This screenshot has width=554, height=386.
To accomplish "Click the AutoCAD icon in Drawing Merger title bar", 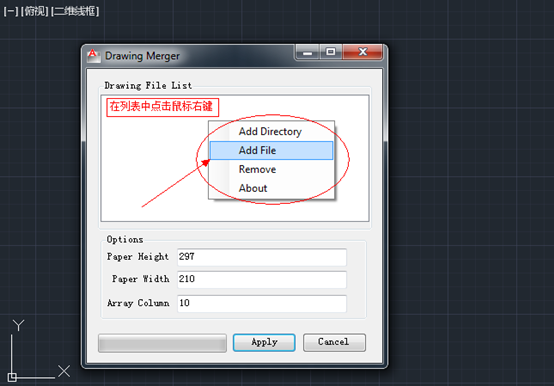I will pos(94,56).
